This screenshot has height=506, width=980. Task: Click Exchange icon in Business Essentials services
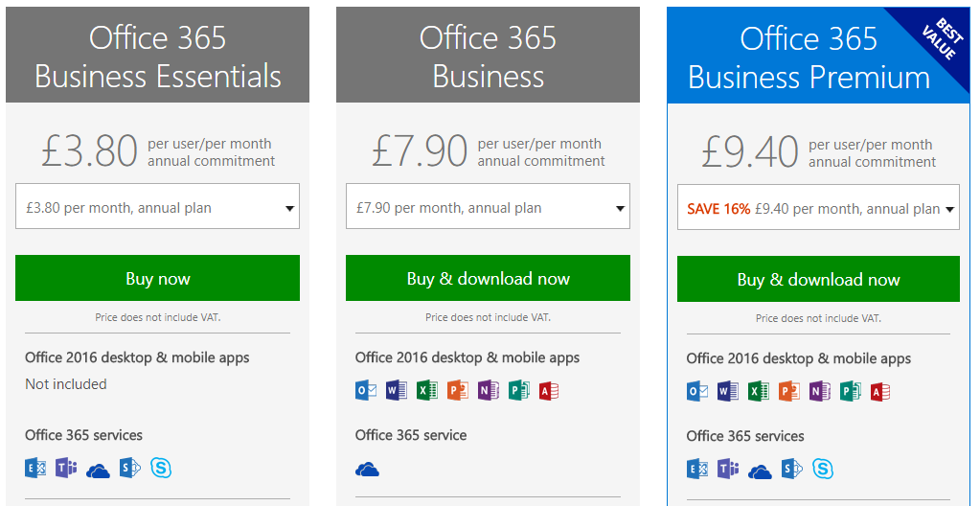pos(35,469)
